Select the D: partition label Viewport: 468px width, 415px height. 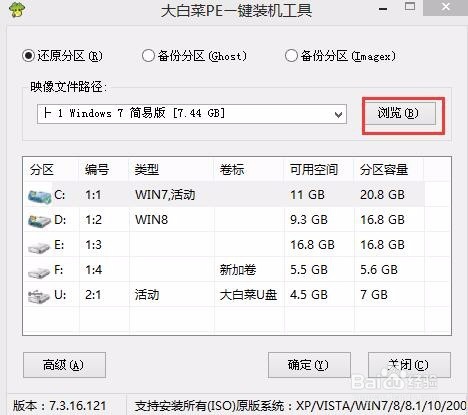[60, 220]
